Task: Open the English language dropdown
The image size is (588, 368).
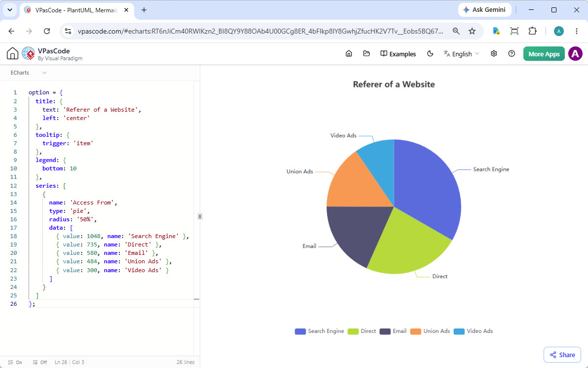Action: click(461, 54)
